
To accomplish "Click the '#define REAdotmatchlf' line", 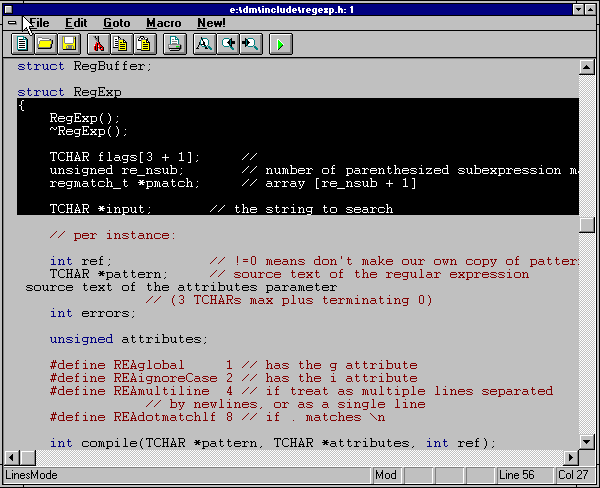I will coord(217,417).
